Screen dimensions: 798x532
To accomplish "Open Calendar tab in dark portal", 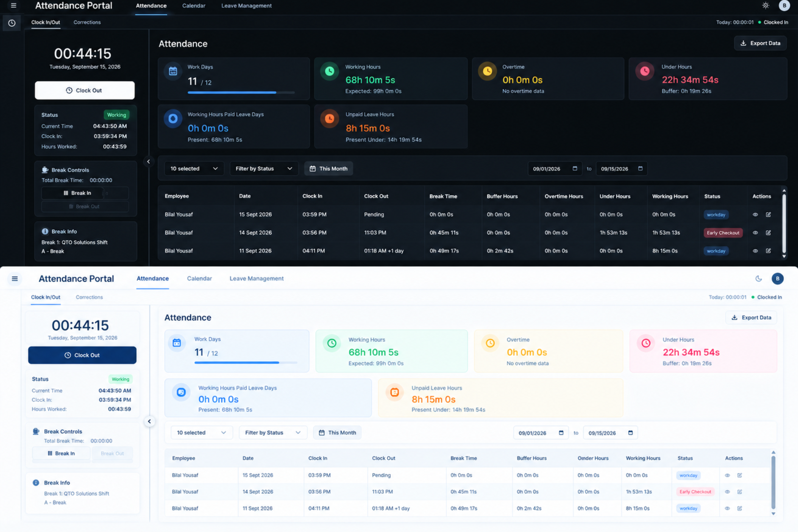I will pos(194,6).
